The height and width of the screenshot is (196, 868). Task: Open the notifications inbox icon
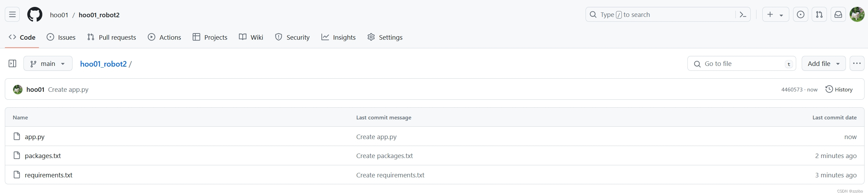[x=838, y=14]
